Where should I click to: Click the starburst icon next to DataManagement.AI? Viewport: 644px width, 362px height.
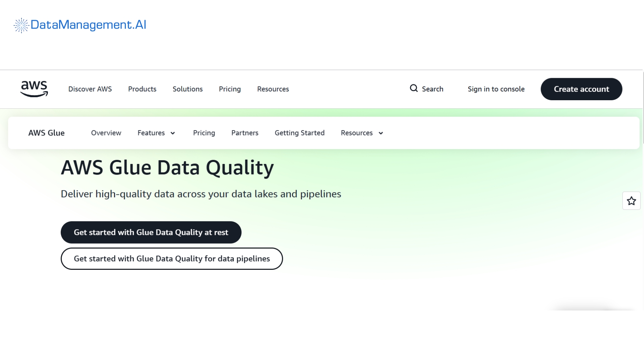(21, 25)
